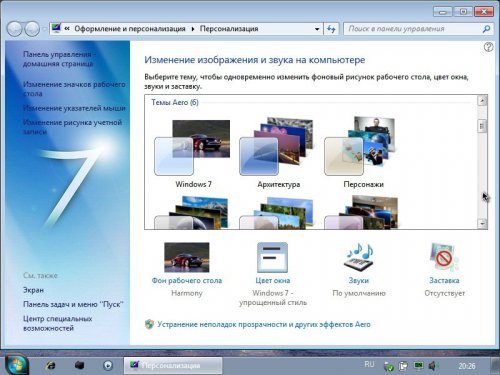The height and width of the screenshot is (375, 500).
Task: Launch Internet Explorer from taskbar
Action: (51, 365)
